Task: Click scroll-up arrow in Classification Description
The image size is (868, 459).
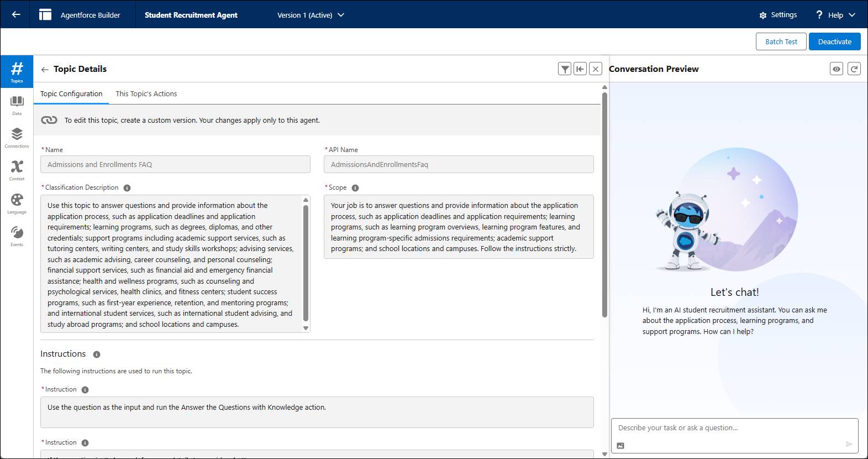Action: [x=306, y=200]
